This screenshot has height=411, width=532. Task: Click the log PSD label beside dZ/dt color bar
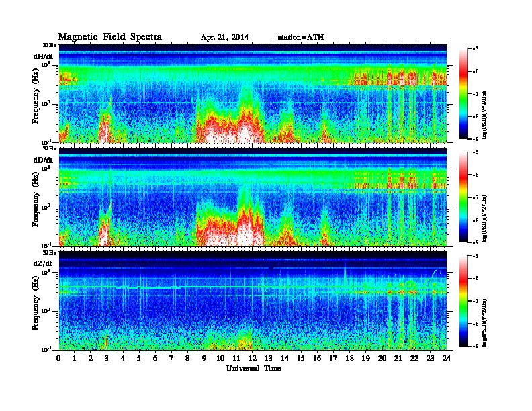pyautogui.click(x=484, y=322)
